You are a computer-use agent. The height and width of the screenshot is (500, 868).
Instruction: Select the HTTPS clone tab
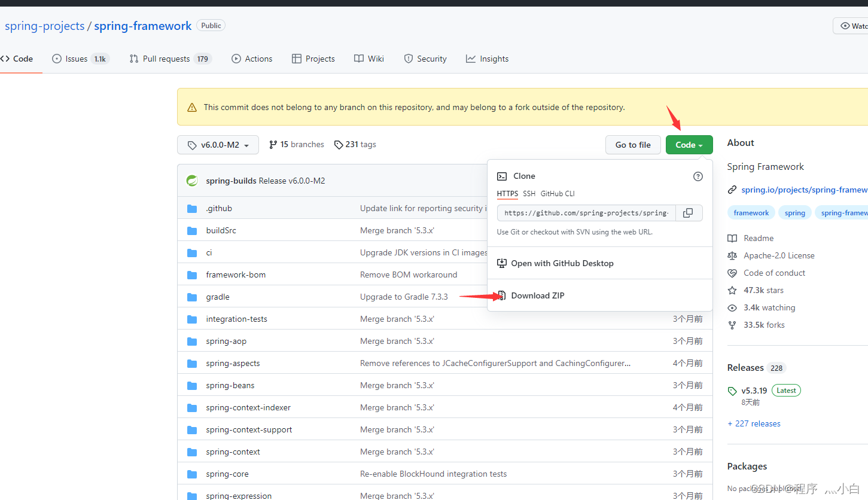[x=508, y=194]
